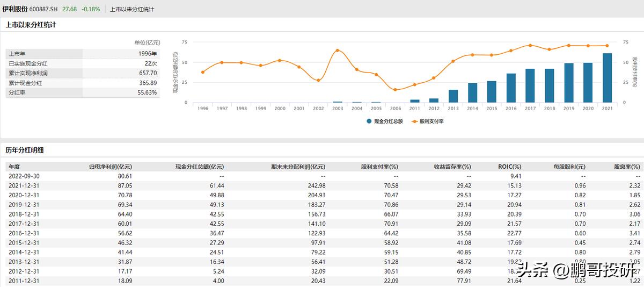
Task: Toggle the orange 股利支付率 legend marker
Action: pos(414,121)
